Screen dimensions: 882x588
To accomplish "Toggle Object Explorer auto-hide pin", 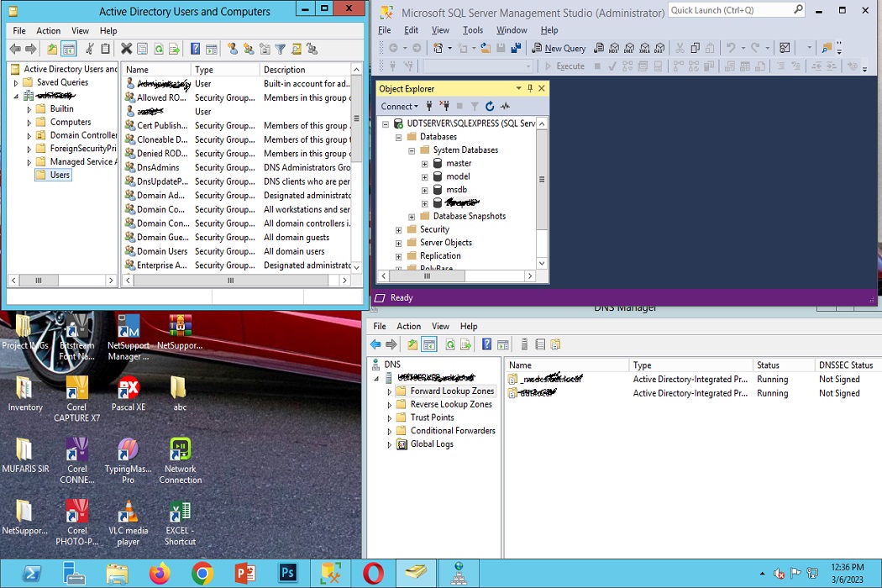I will click(530, 88).
